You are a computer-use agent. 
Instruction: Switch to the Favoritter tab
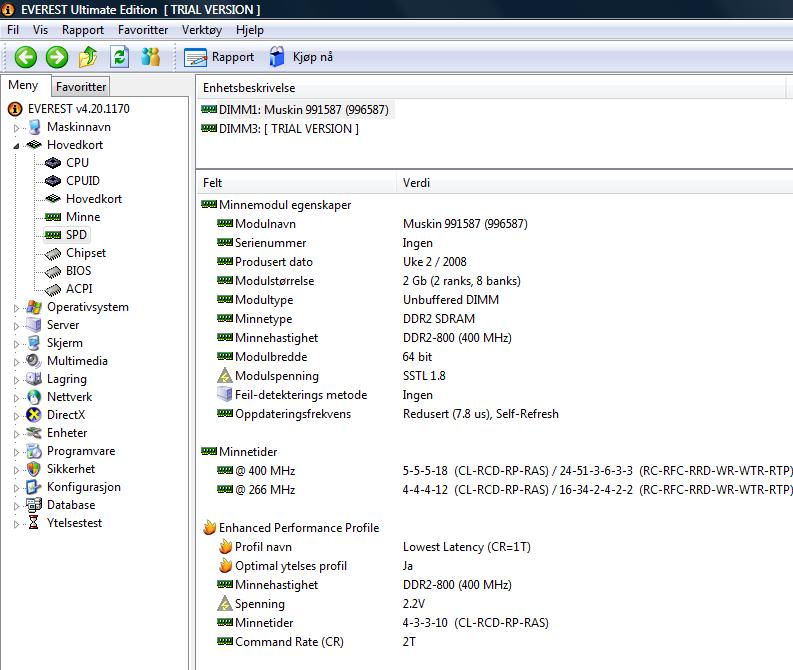(x=81, y=87)
